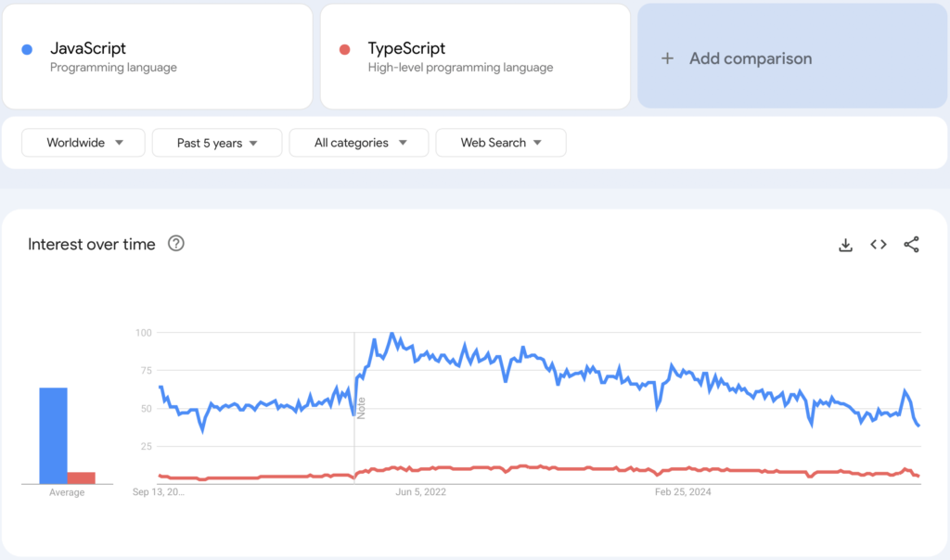This screenshot has width=950, height=560.
Task: Edit the JavaScript search term
Action: [x=88, y=49]
